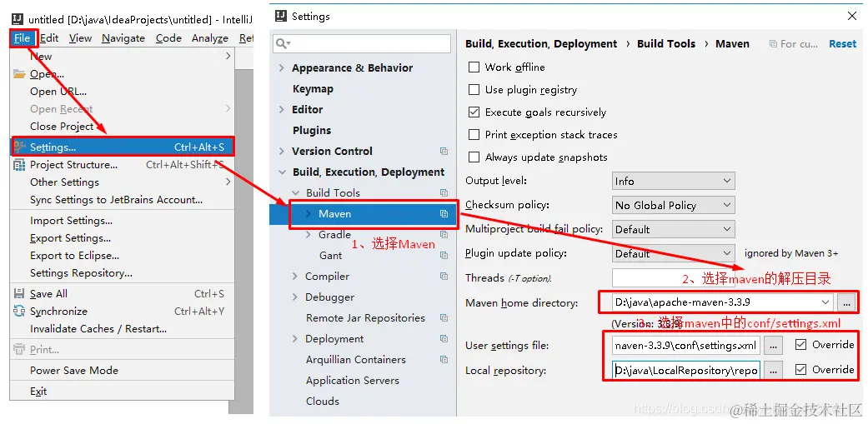This screenshot has height=424, width=868.
Task: Click the Local repository path field
Action: click(686, 370)
